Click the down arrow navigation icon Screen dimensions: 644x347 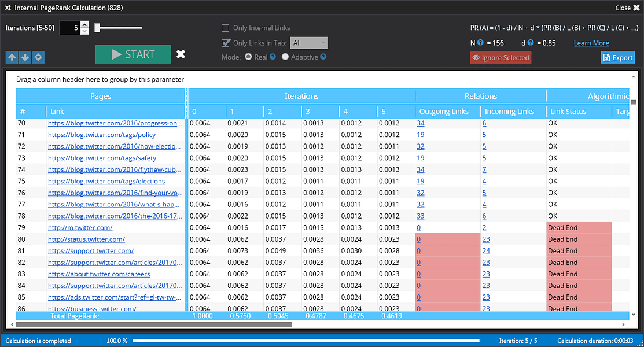point(25,57)
